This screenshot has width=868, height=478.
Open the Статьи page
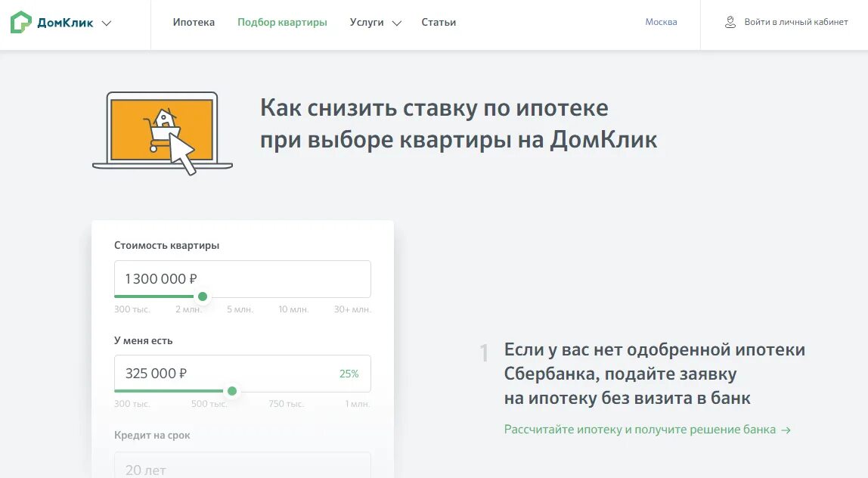tap(439, 22)
